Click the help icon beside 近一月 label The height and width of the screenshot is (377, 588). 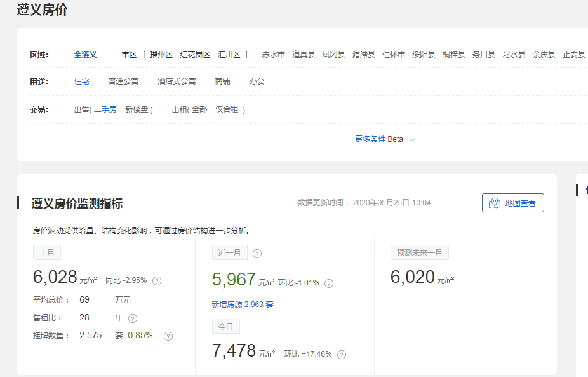pyautogui.click(x=257, y=254)
